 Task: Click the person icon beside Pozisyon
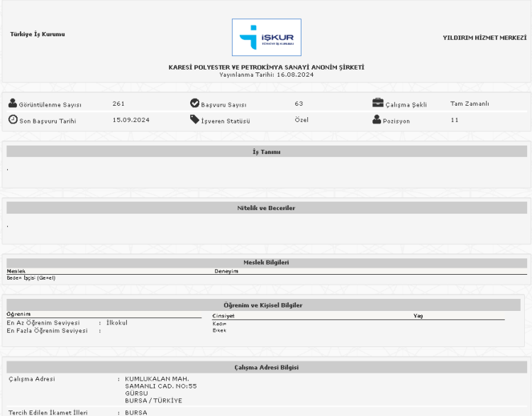[x=377, y=119]
